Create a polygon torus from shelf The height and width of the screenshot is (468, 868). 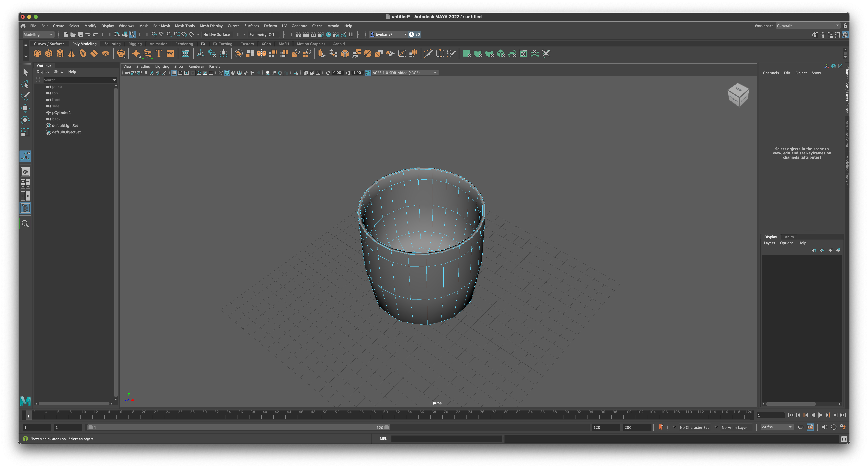pos(83,53)
